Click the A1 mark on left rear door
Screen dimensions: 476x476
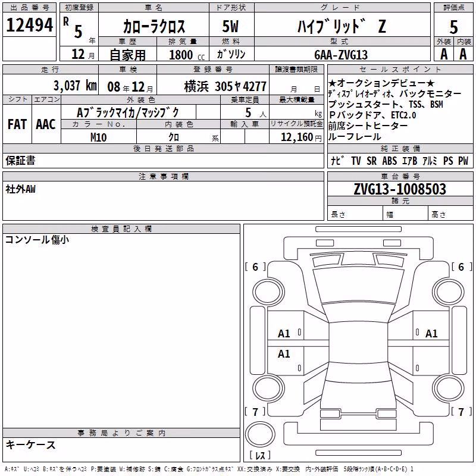(284, 354)
